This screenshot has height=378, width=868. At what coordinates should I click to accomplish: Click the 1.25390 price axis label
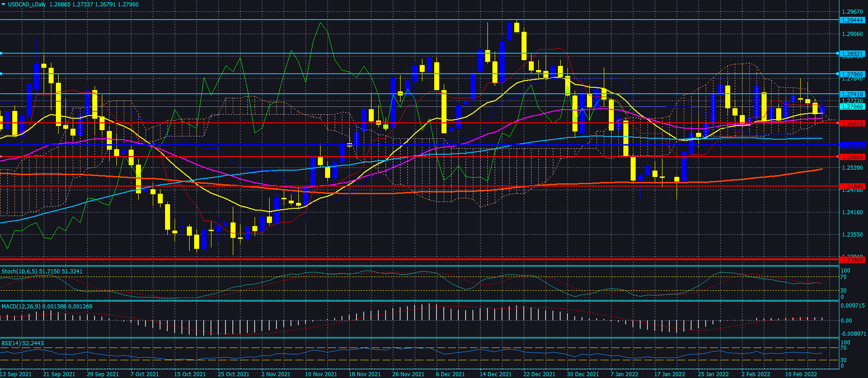(852, 168)
